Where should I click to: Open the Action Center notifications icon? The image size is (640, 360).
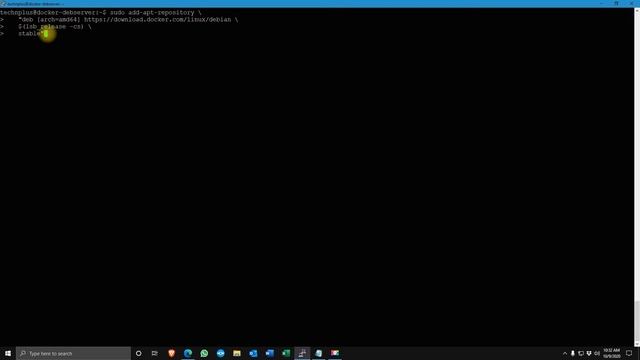coord(629,353)
